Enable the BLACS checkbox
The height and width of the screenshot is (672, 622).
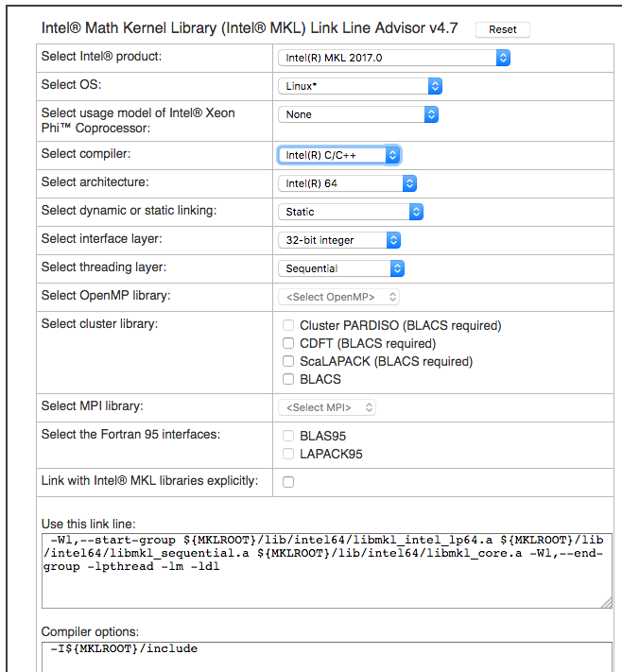tap(289, 380)
